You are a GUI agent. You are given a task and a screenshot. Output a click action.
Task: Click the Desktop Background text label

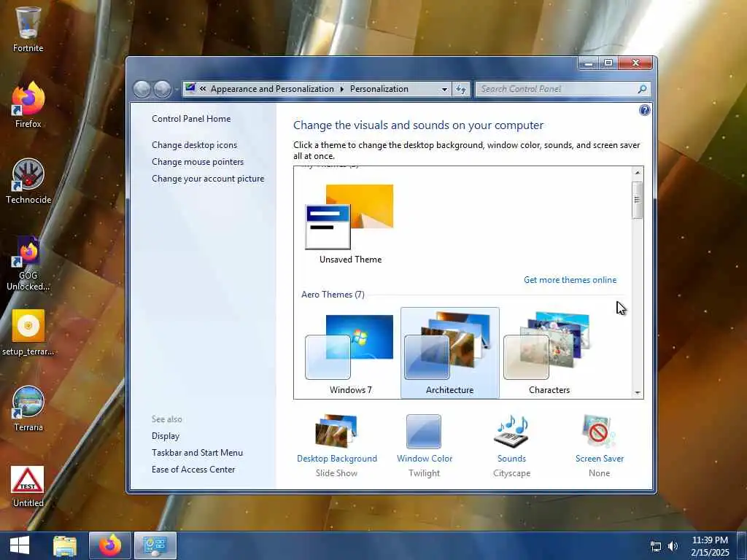(336, 459)
